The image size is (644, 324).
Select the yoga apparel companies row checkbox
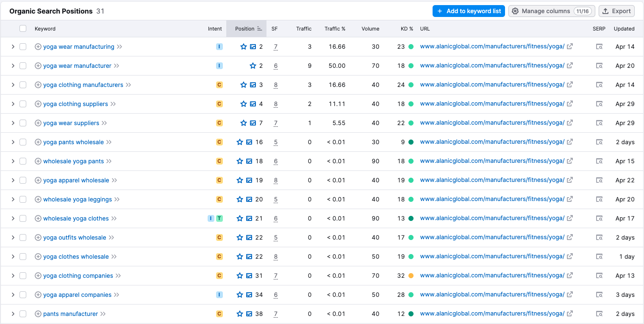[x=23, y=295]
